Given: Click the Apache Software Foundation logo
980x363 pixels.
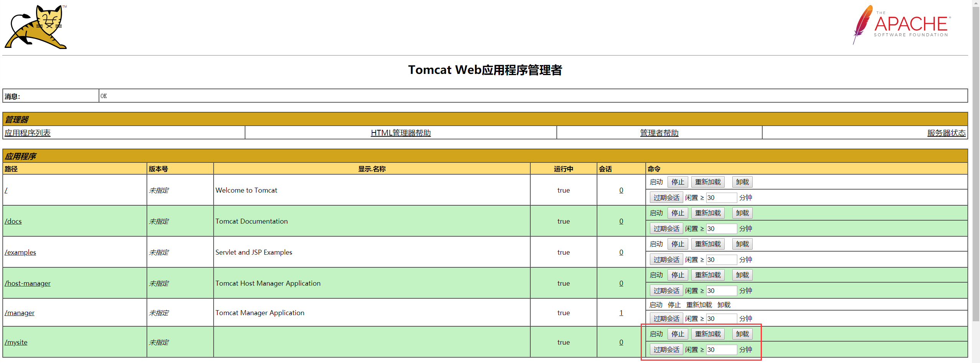Looking at the screenshot, I should coord(902,25).
